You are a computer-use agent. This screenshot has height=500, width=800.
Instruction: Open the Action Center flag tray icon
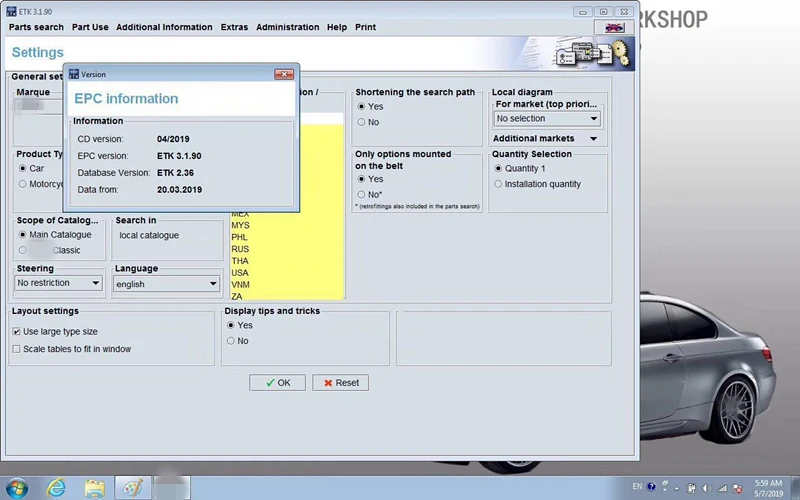[737, 488]
